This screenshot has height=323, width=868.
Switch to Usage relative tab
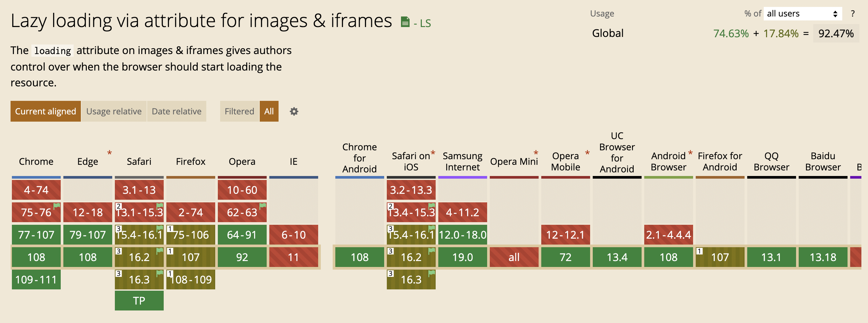tap(114, 111)
